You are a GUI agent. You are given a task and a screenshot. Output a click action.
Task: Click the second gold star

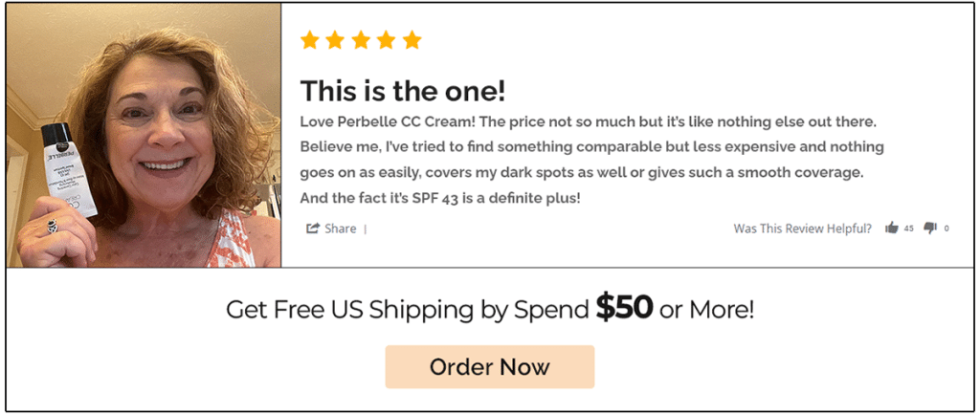point(335,40)
